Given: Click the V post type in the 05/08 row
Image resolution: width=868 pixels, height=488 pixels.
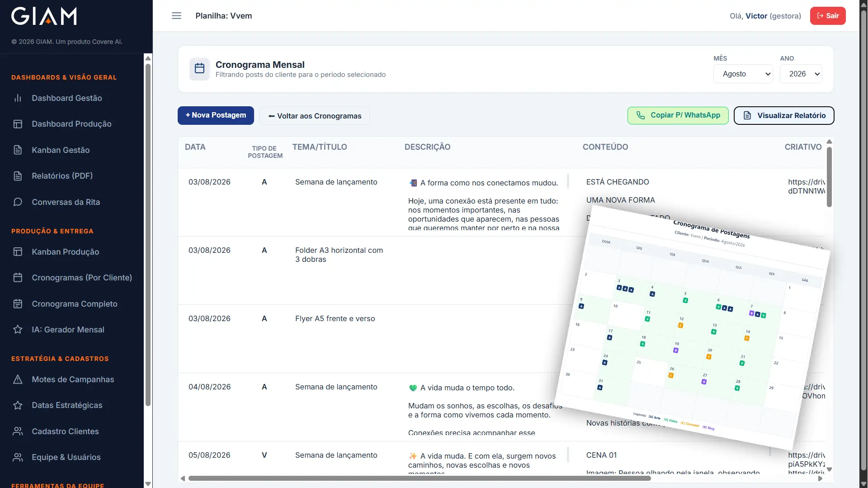Looking at the screenshot, I should (264, 455).
